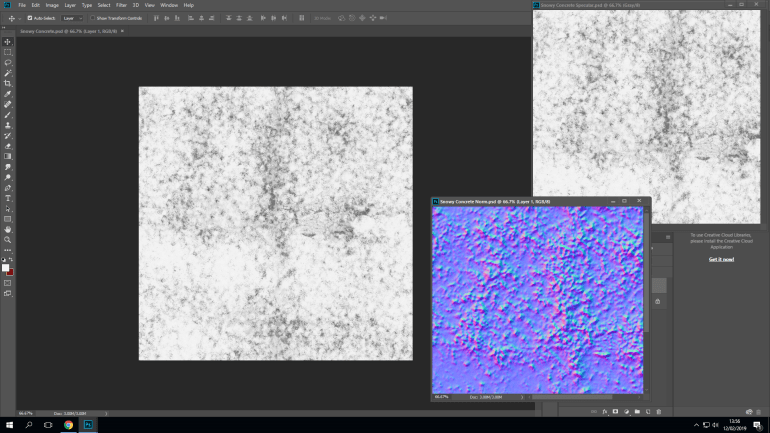Open the Windows notification center icon
This screenshot has height=433, width=770.
[x=757, y=425]
